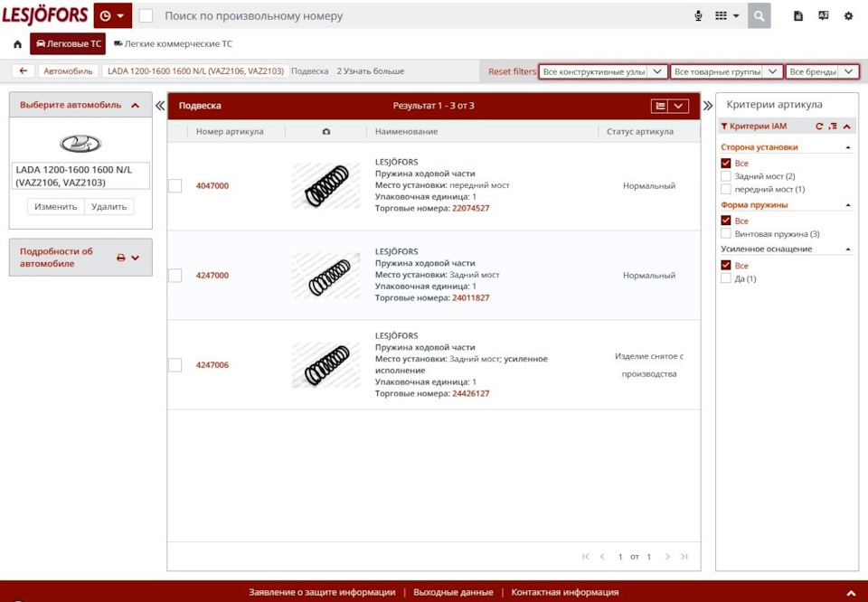The height and width of the screenshot is (602, 868).
Task: Toggle Все under Сторона установки
Action: 726,164
